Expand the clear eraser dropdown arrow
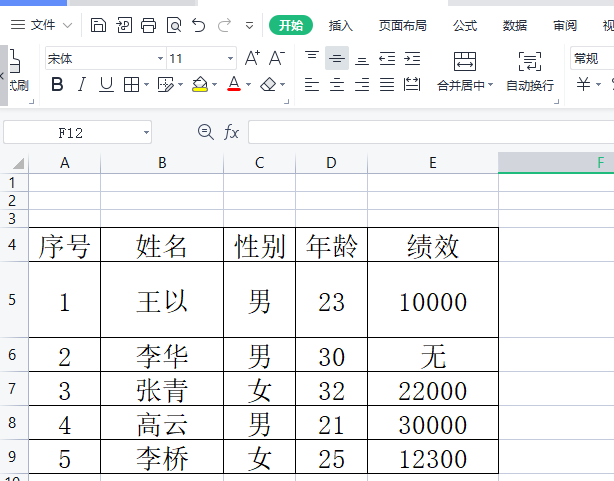This screenshot has width=614, height=481. pyautogui.click(x=283, y=84)
